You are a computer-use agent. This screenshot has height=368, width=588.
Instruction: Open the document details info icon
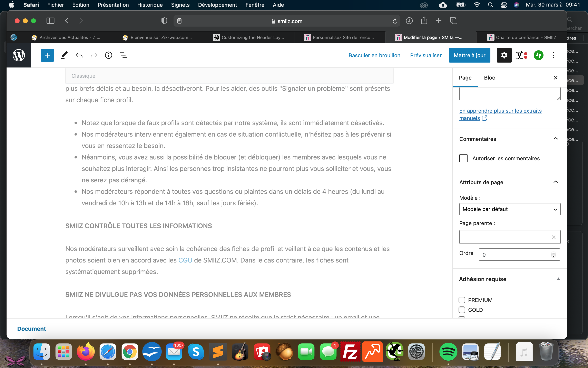pyautogui.click(x=109, y=55)
